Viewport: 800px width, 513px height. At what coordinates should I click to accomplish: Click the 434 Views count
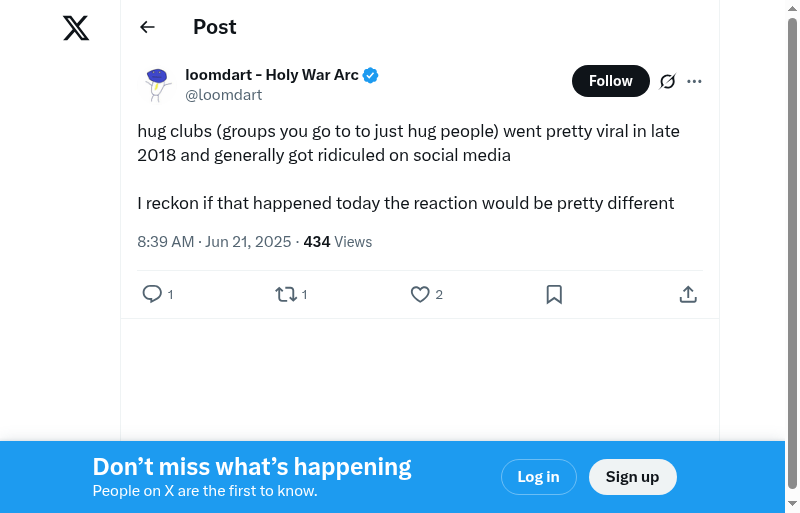point(338,242)
